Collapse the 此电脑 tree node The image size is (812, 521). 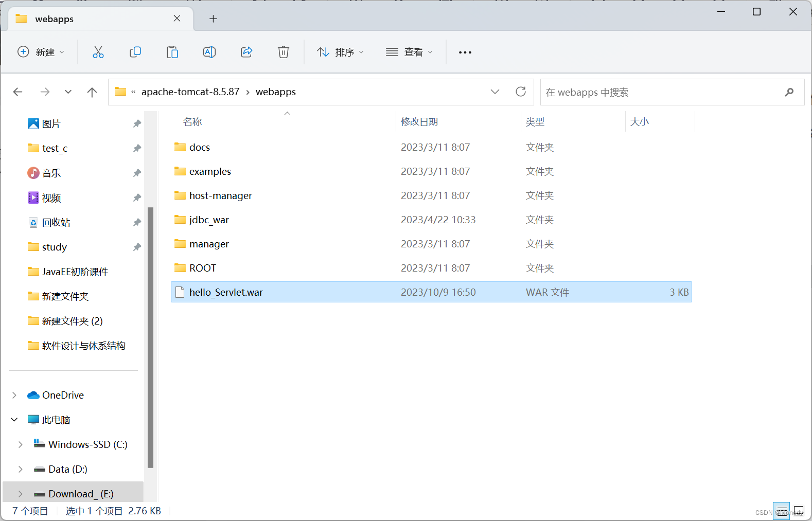tap(14, 420)
